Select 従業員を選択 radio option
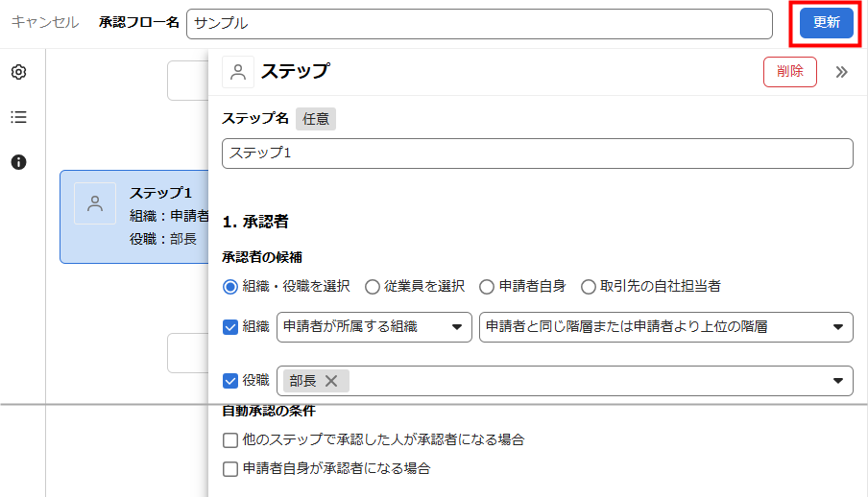 pyautogui.click(x=373, y=286)
